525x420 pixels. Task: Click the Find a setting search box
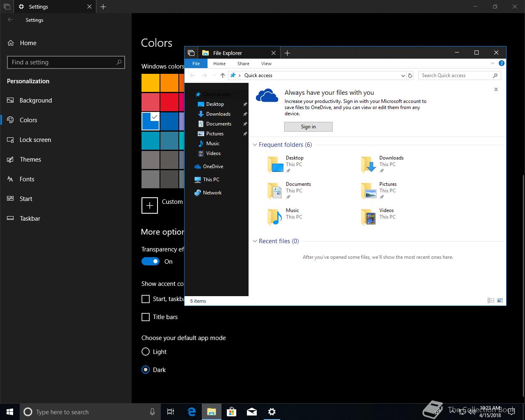point(66,62)
